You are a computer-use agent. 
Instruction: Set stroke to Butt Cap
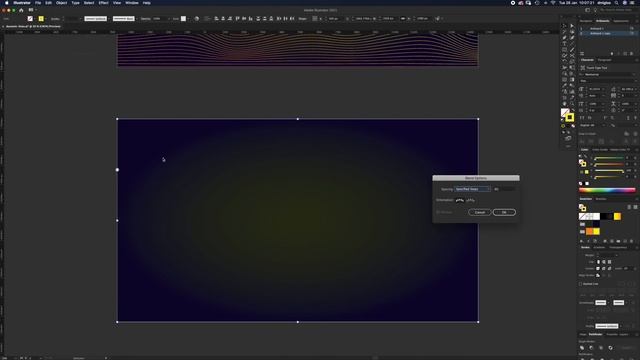point(598,262)
